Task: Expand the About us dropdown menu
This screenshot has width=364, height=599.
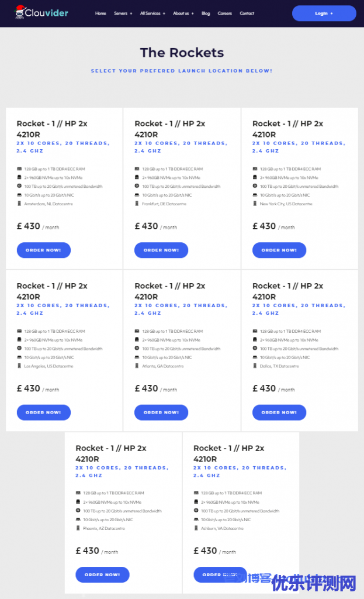Action: pos(184,13)
